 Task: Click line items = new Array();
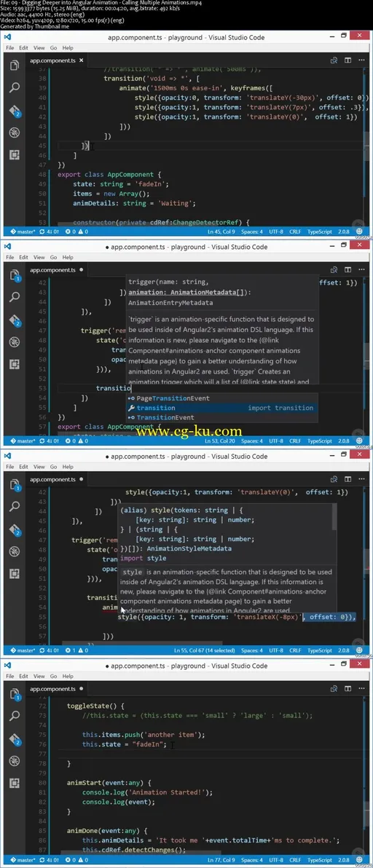click(111, 194)
